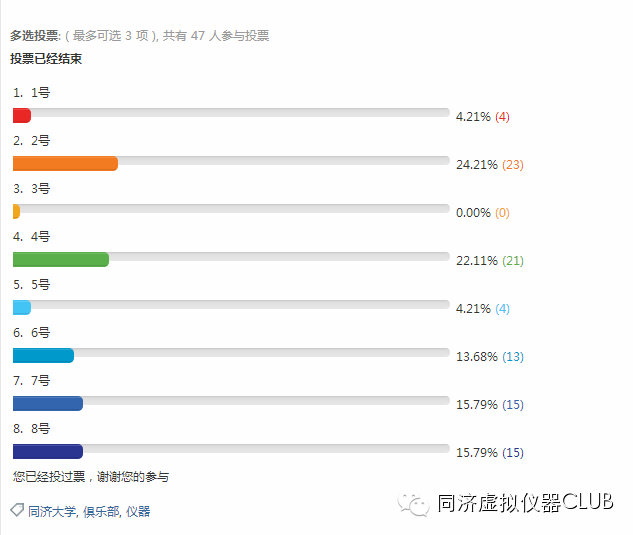The width and height of the screenshot is (633, 535).
Task: Select the 22.11% (21) result text
Action: pyautogui.click(x=490, y=261)
